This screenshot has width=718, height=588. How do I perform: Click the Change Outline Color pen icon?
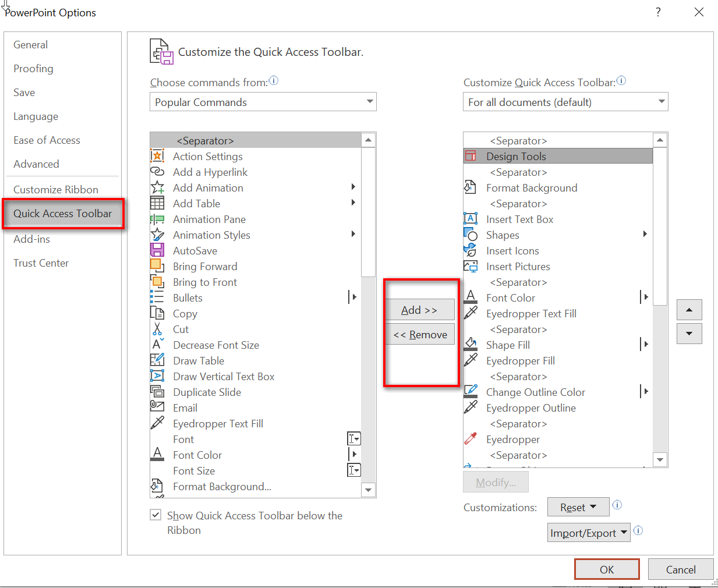coord(471,392)
